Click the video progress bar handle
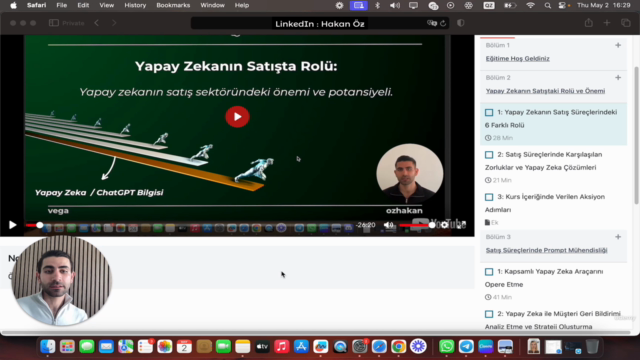The width and height of the screenshot is (640, 360). tap(39, 225)
